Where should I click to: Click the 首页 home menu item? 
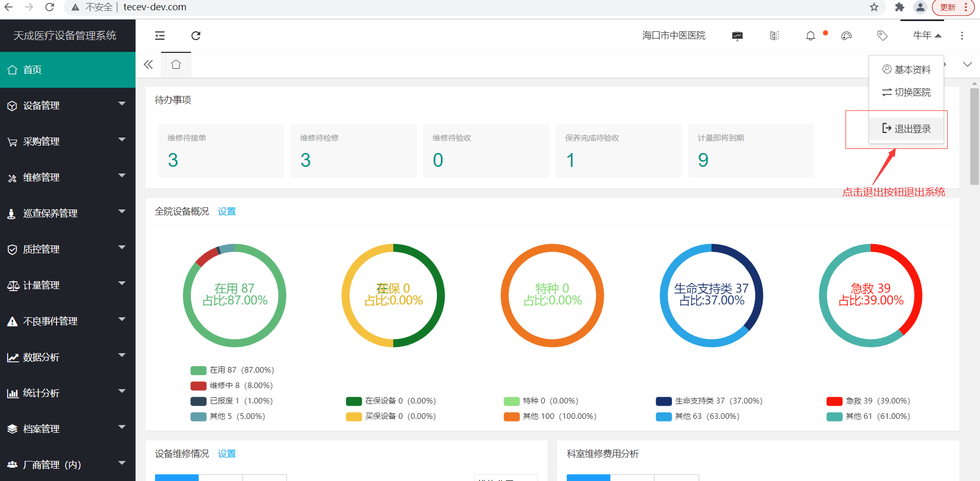click(x=68, y=70)
